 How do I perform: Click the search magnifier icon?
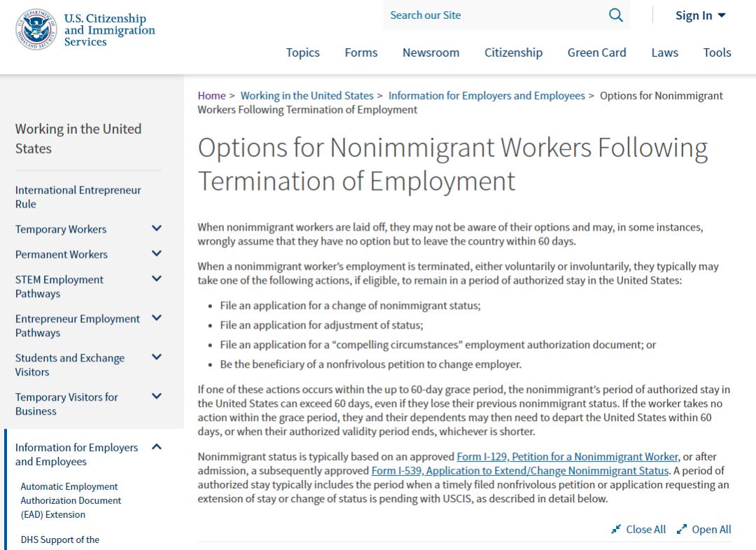point(616,15)
